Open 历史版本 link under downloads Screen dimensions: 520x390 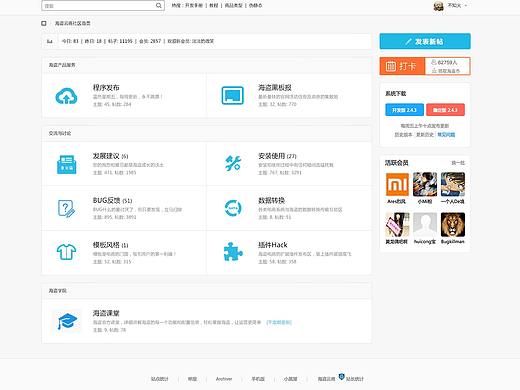[403, 135]
